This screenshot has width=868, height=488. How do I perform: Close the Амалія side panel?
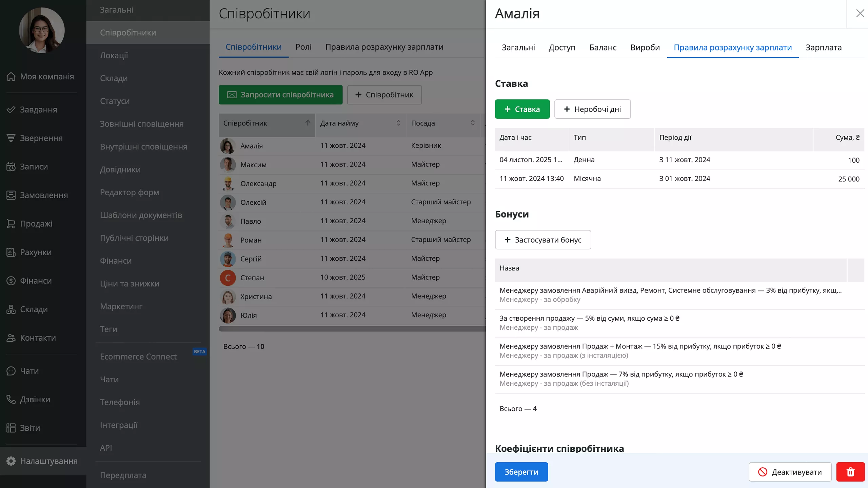[x=860, y=14]
